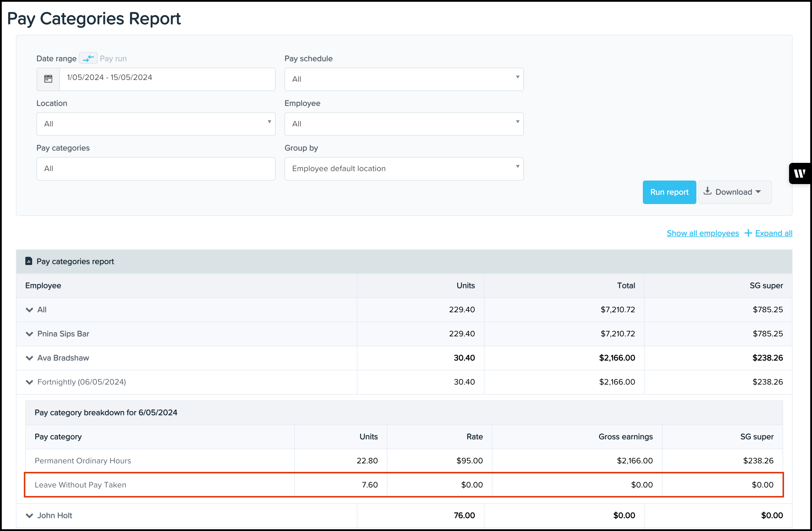
Task: Toggle the John Holt row chevron
Action: coord(29,515)
